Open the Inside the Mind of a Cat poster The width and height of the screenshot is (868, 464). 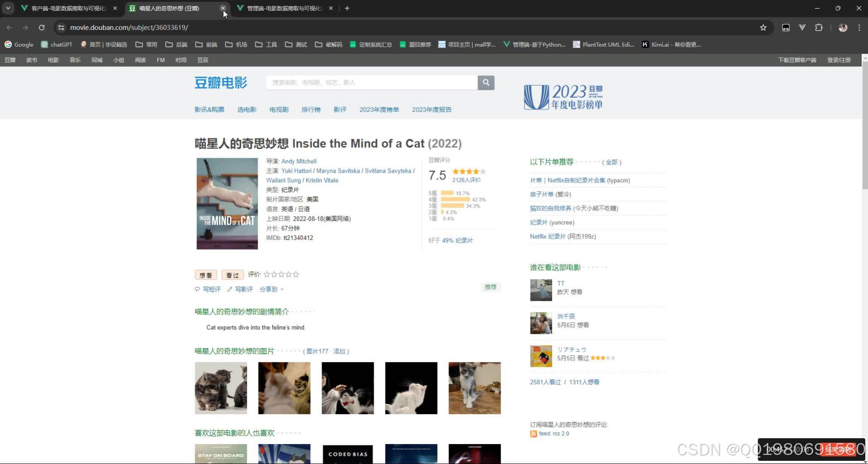[227, 203]
